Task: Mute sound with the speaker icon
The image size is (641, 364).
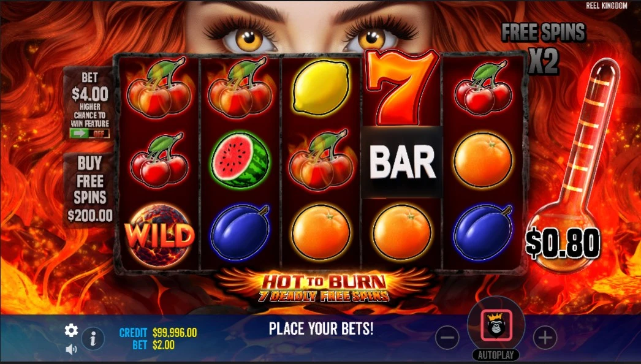Action: click(71, 349)
